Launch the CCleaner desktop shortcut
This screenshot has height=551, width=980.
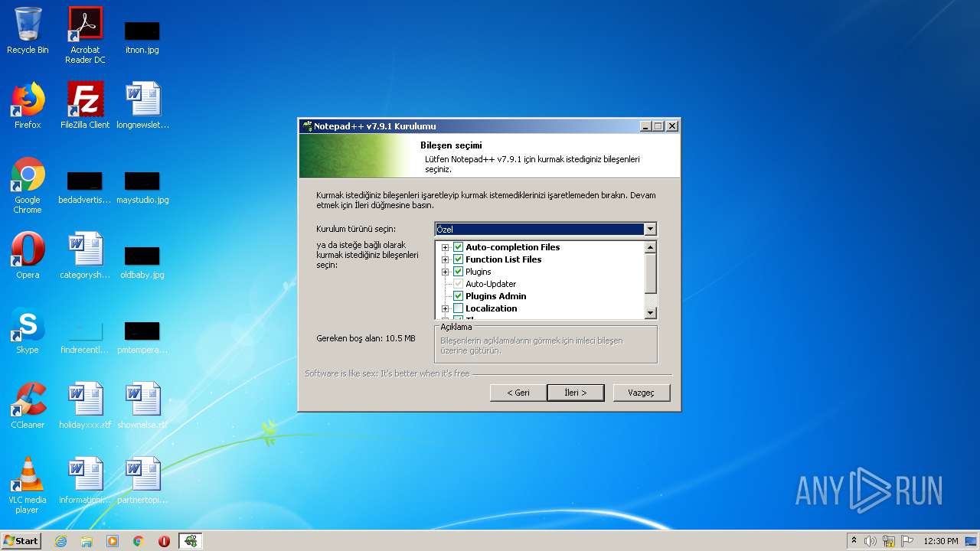point(28,406)
